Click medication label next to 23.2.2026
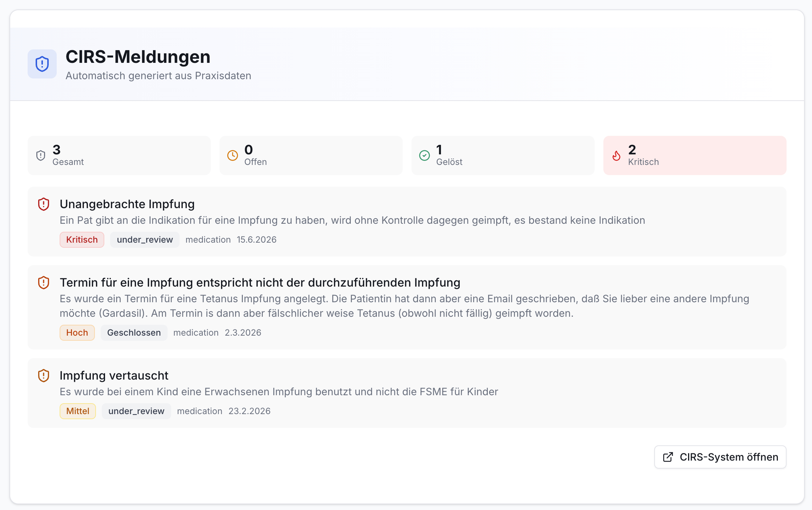This screenshot has width=812, height=510. pyautogui.click(x=200, y=411)
